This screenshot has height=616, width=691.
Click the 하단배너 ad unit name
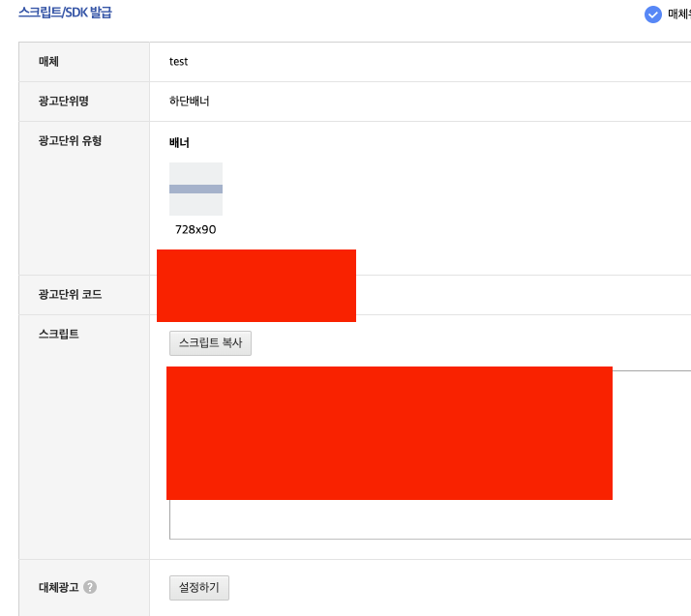190,102
